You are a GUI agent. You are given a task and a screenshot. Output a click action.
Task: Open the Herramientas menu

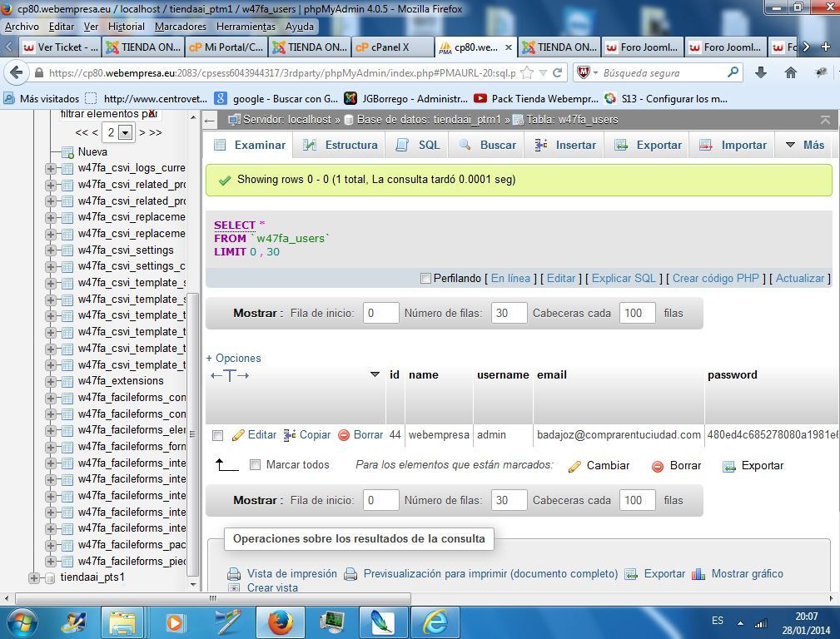[x=246, y=27]
